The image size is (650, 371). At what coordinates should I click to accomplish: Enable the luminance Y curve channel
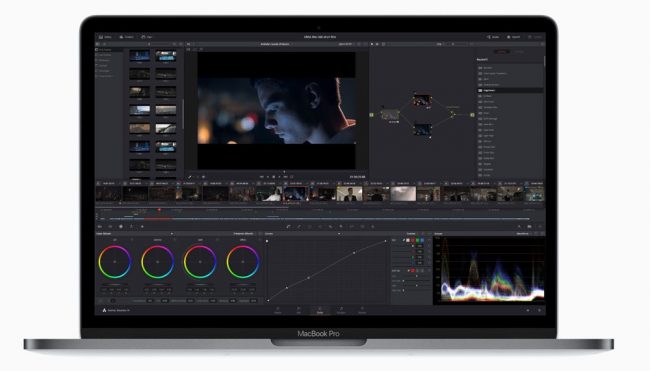point(408,240)
